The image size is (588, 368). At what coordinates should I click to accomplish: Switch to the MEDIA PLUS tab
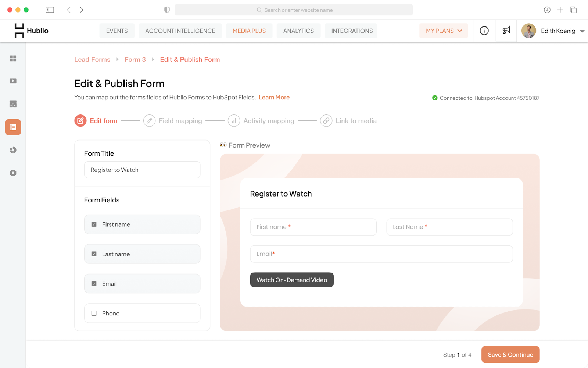click(x=249, y=31)
